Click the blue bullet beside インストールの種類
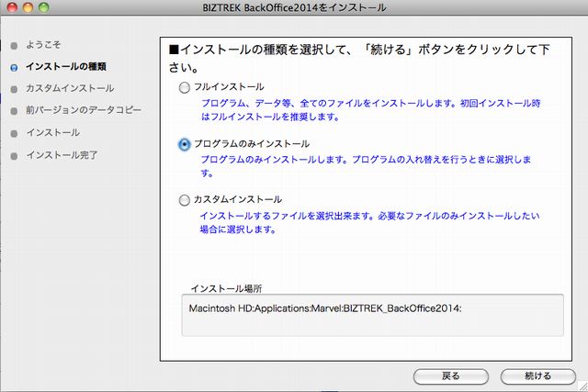Viewport: 588px width, 392px height. click(12, 67)
